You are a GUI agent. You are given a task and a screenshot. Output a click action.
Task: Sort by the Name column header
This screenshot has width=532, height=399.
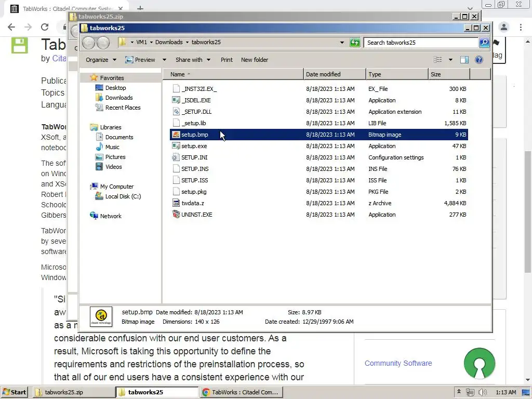[x=234, y=74]
